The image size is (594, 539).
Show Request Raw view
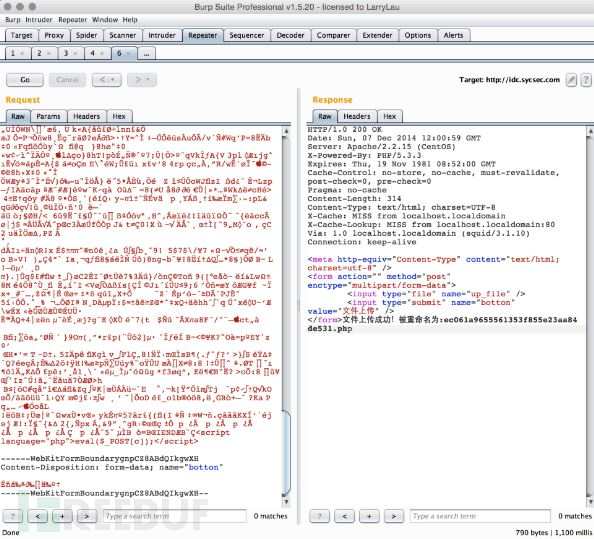18,116
